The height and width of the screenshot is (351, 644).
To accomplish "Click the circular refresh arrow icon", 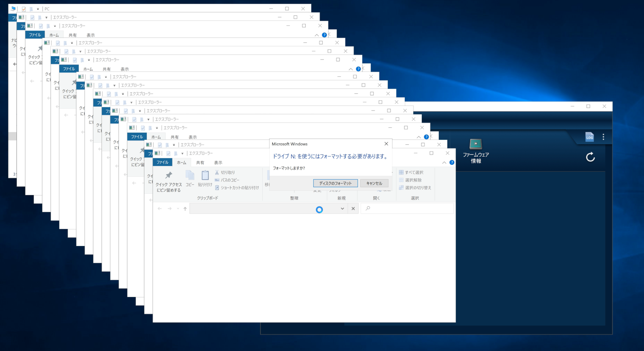I will [x=590, y=157].
